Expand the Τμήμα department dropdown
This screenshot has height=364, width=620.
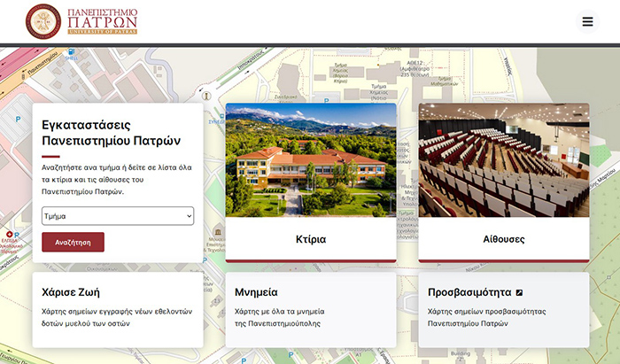[x=118, y=215]
